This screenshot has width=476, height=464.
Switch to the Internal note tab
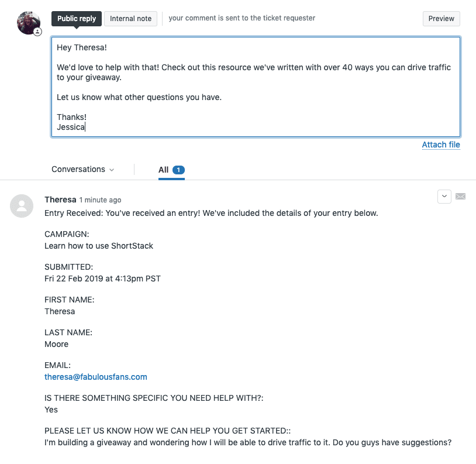[131, 19]
